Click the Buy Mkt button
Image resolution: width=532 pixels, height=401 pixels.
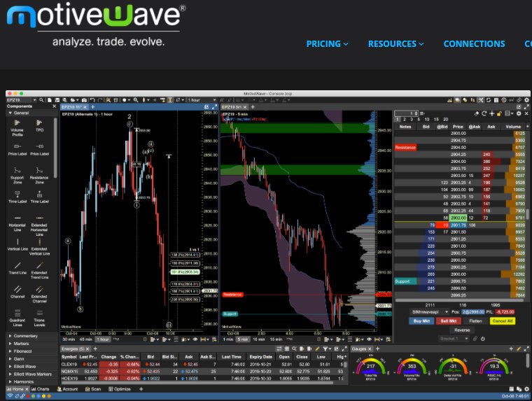[x=421, y=321]
